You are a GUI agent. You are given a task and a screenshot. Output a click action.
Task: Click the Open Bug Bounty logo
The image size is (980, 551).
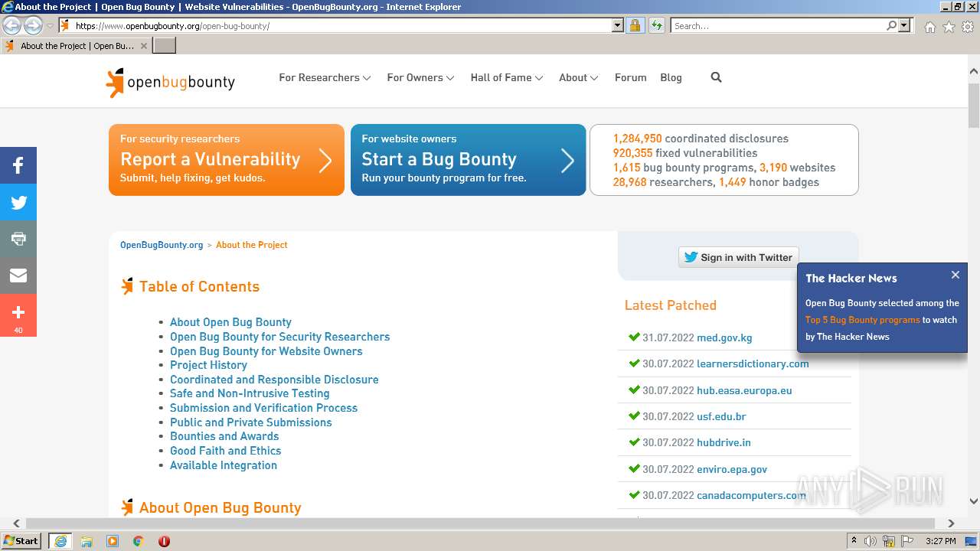pos(170,82)
